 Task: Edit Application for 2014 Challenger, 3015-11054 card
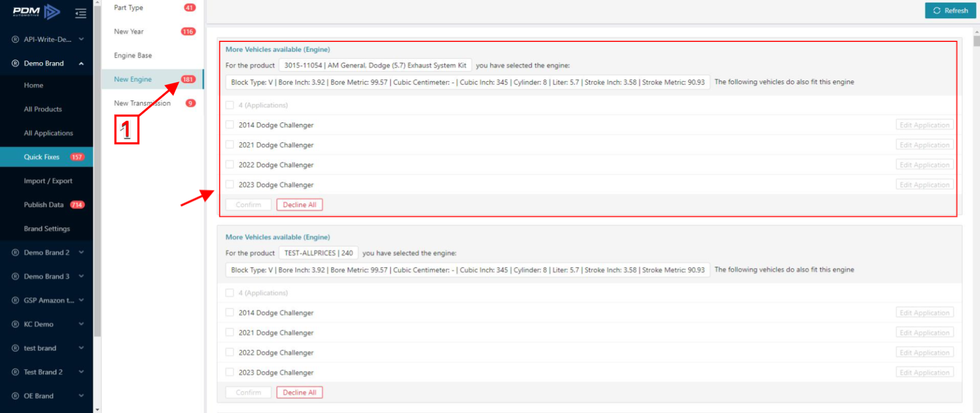925,125
